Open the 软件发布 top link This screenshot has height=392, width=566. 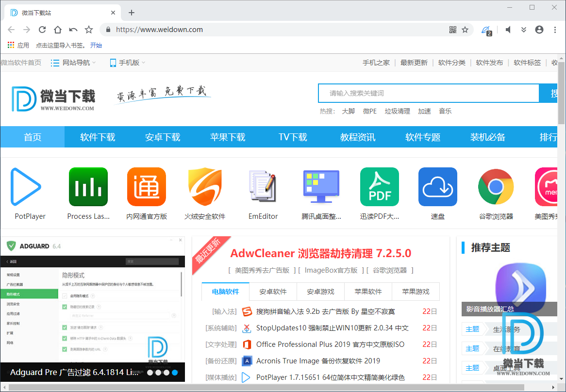tap(489, 63)
